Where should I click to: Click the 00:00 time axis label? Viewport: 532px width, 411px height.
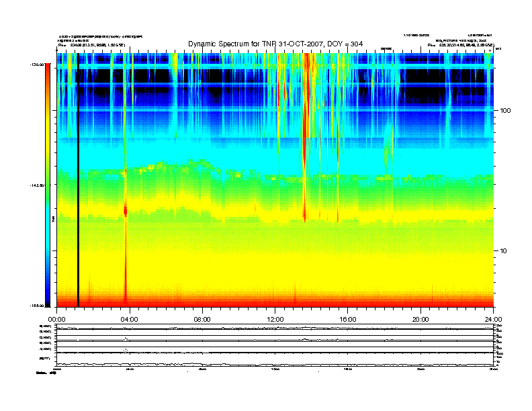[x=56, y=320]
